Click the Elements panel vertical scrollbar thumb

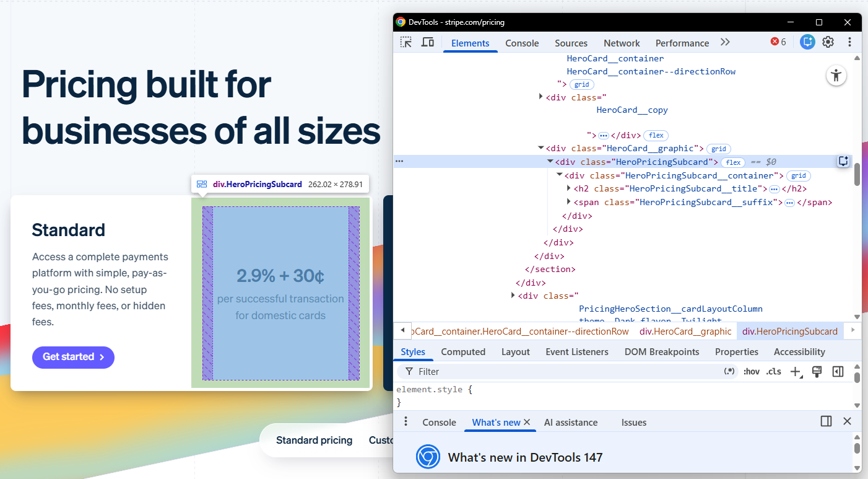(857, 174)
